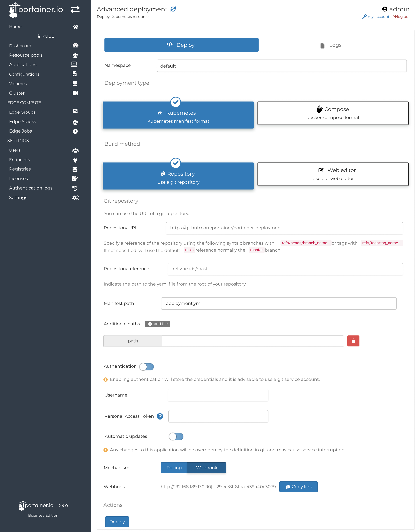Click the Settings gears icon
420x532 pixels.
(75, 198)
